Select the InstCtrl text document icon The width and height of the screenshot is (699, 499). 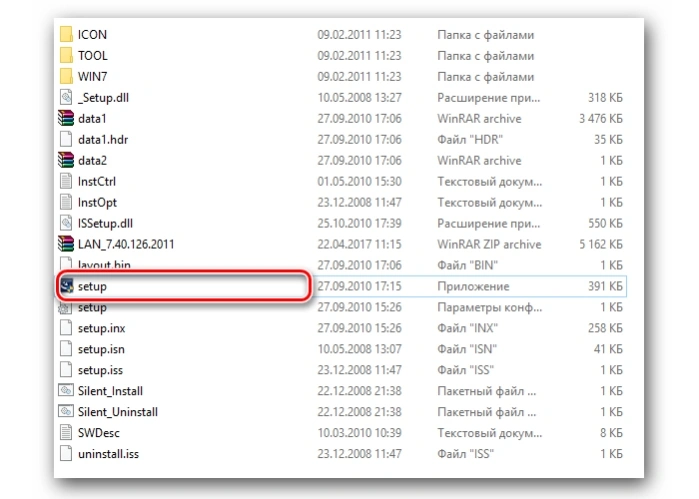pos(66,181)
